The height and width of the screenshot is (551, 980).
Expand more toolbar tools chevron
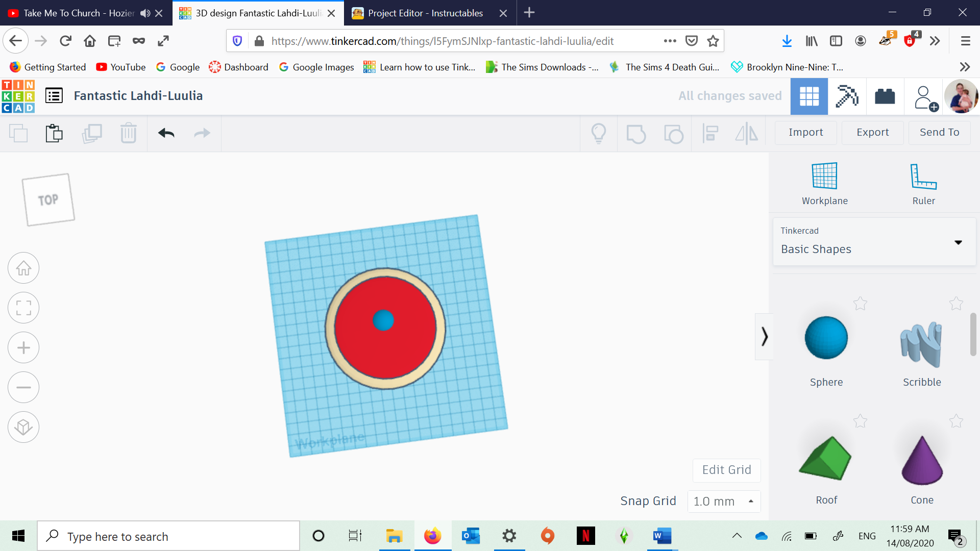click(935, 41)
